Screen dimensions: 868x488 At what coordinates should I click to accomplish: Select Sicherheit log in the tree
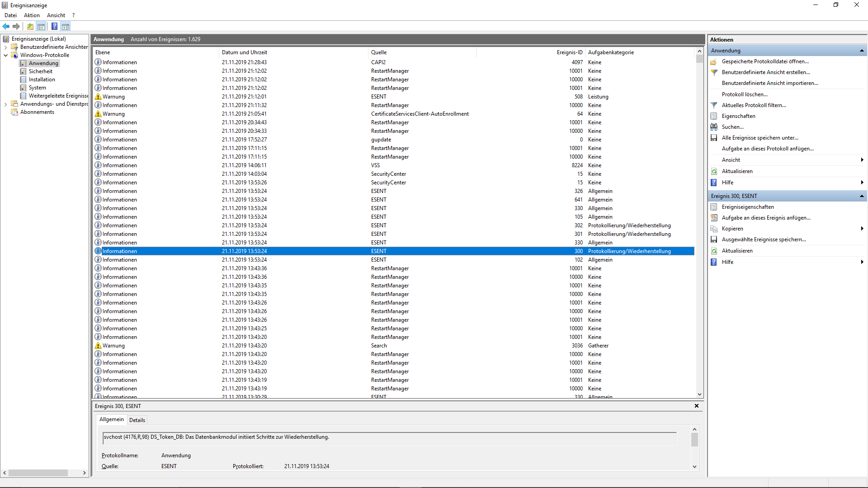(x=41, y=71)
